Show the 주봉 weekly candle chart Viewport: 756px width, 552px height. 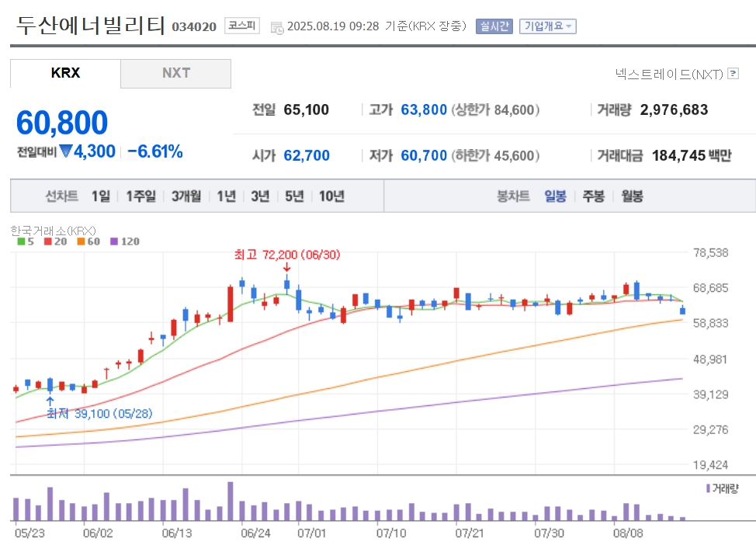[x=594, y=196]
